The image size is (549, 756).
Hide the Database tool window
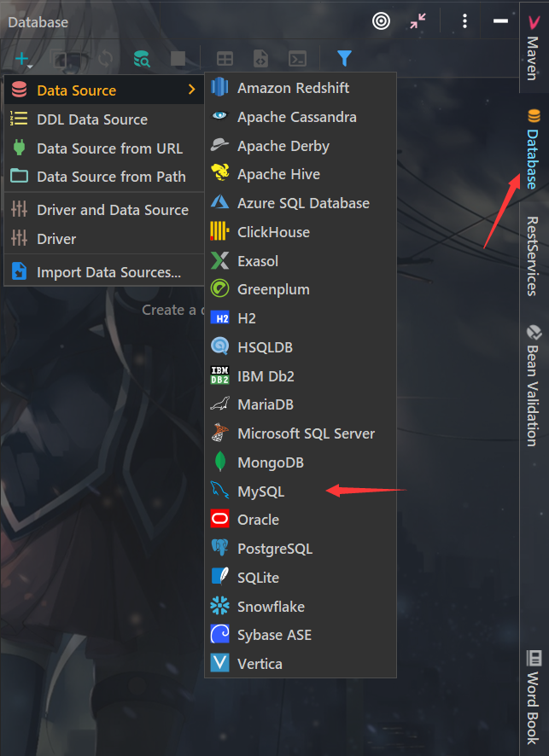pyautogui.click(x=500, y=20)
